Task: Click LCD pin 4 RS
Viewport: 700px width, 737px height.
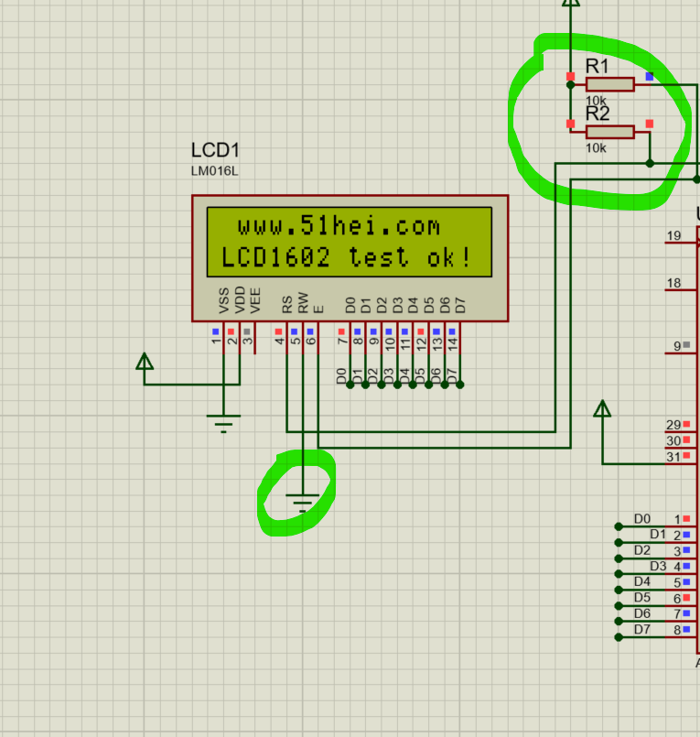Action: click(286, 338)
